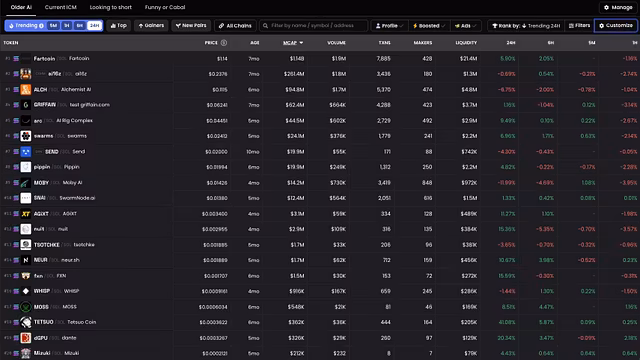The width and height of the screenshot is (640, 360).
Task: Click 'Tetsuo Coin' token name
Action: (82, 322)
